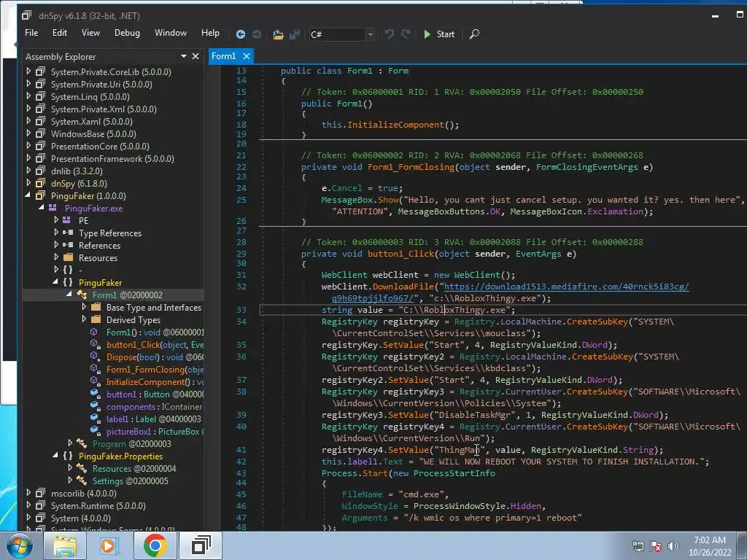Expand the PE node

pyautogui.click(x=56, y=220)
